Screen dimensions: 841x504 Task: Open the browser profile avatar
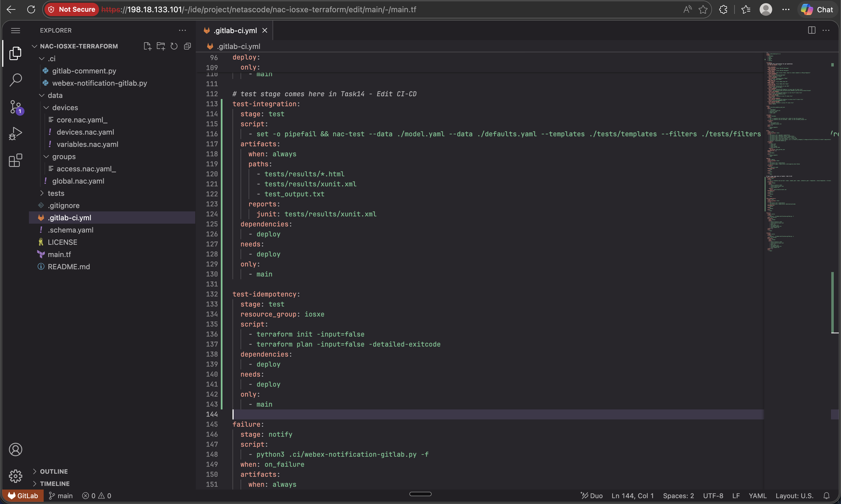766,9
